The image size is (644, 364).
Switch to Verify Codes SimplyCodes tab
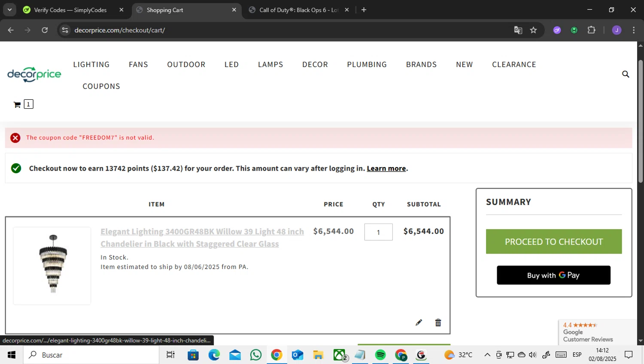70,10
